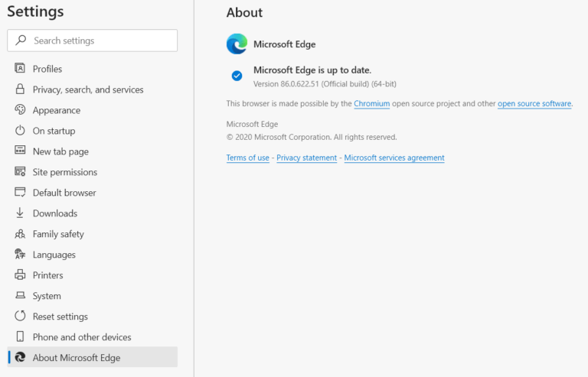This screenshot has width=588, height=377.
Task: Open Site permissions section
Action: pyautogui.click(x=92, y=172)
